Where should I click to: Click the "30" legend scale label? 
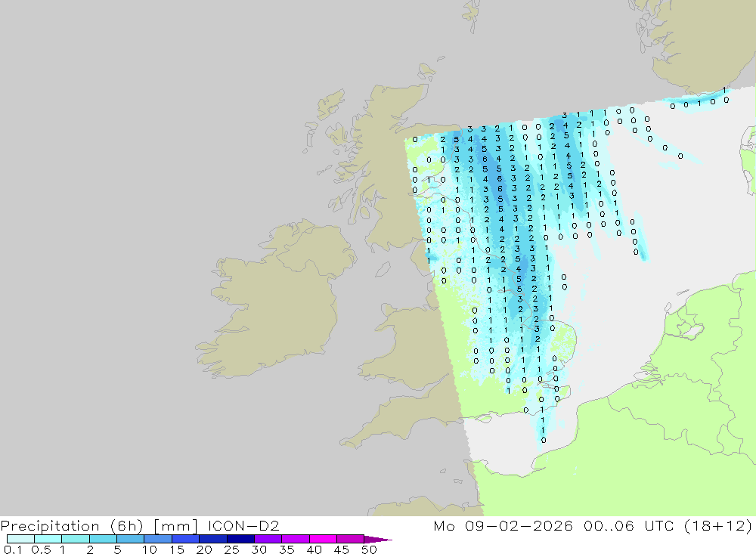coord(259,549)
